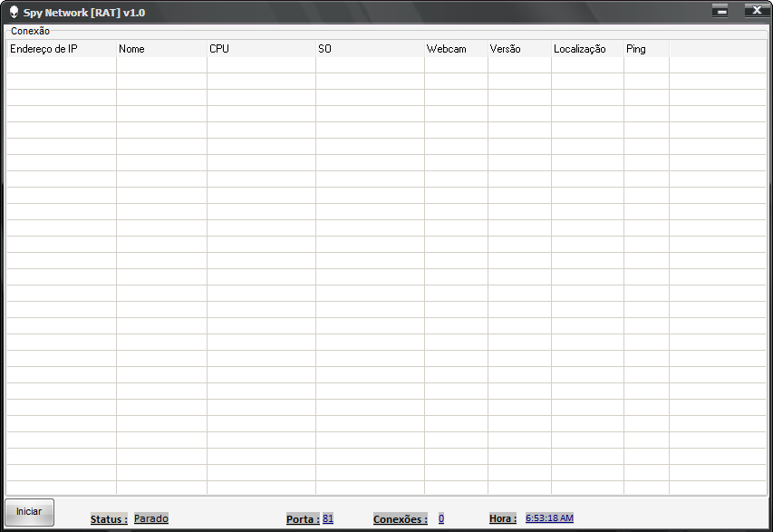Click the Porta label
This screenshot has height=532, width=773.
(303, 519)
